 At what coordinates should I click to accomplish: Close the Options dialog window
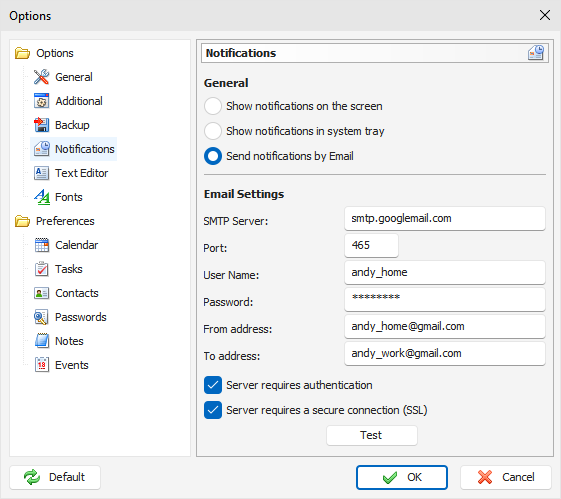tap(545, 15)
